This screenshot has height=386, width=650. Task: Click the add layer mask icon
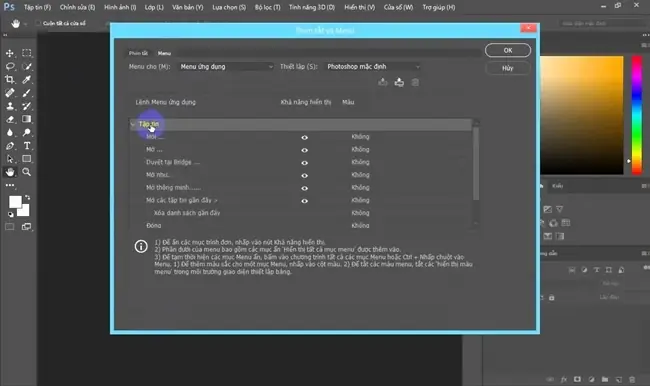click(577, 379)
